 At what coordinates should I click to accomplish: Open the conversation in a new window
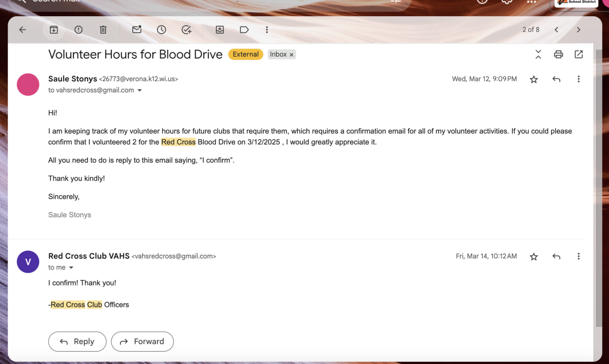(579, 54)
